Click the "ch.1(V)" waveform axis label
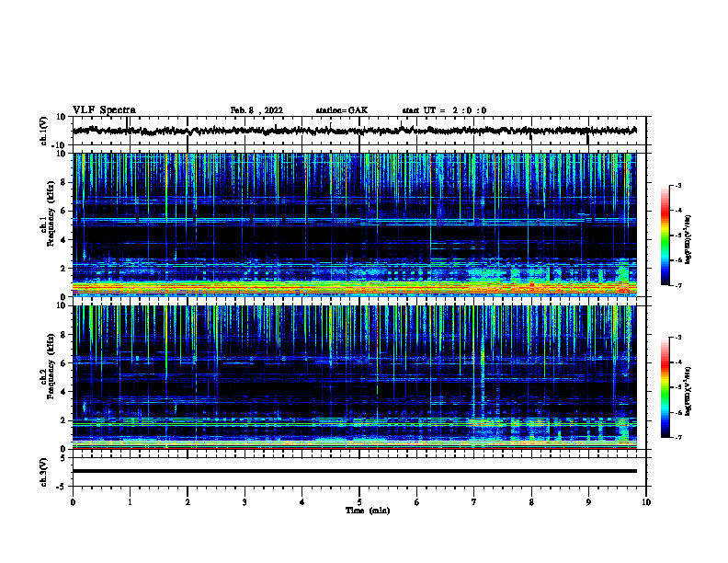This screenshot has height=563, width=728. click(x=43, y=131)
